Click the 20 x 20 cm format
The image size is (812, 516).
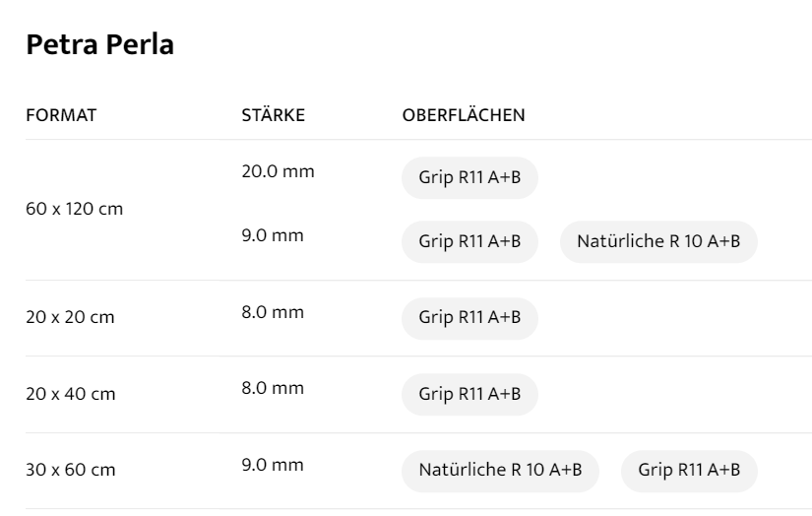70,318
